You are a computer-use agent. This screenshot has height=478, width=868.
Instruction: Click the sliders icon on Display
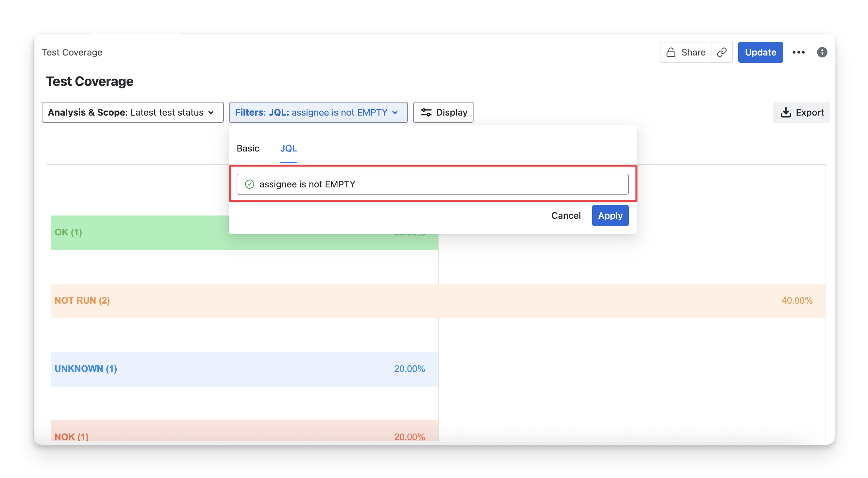click(x=426, y=112)
